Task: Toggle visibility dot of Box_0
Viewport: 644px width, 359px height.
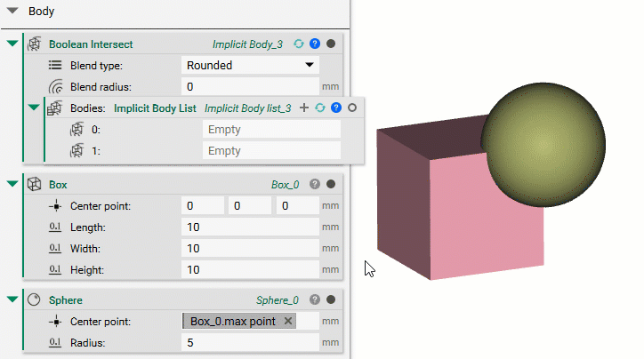Action: click(331, 184)
